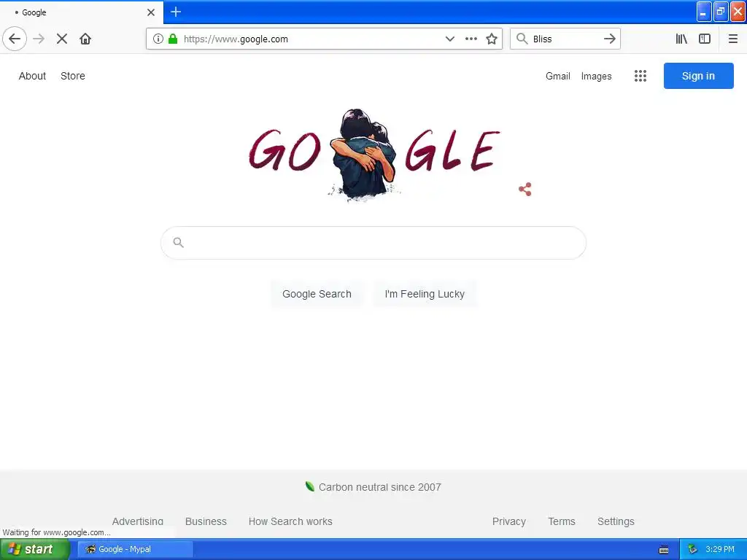Viewport: 747px width, 560px height.
Task: Click the Sign in button
Action: coord(698,76)
